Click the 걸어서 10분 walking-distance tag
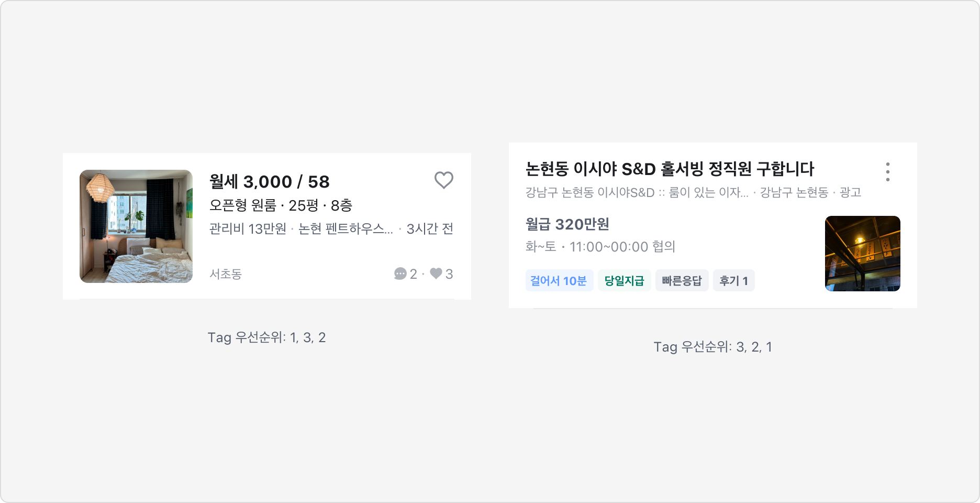 pos(559,280)
